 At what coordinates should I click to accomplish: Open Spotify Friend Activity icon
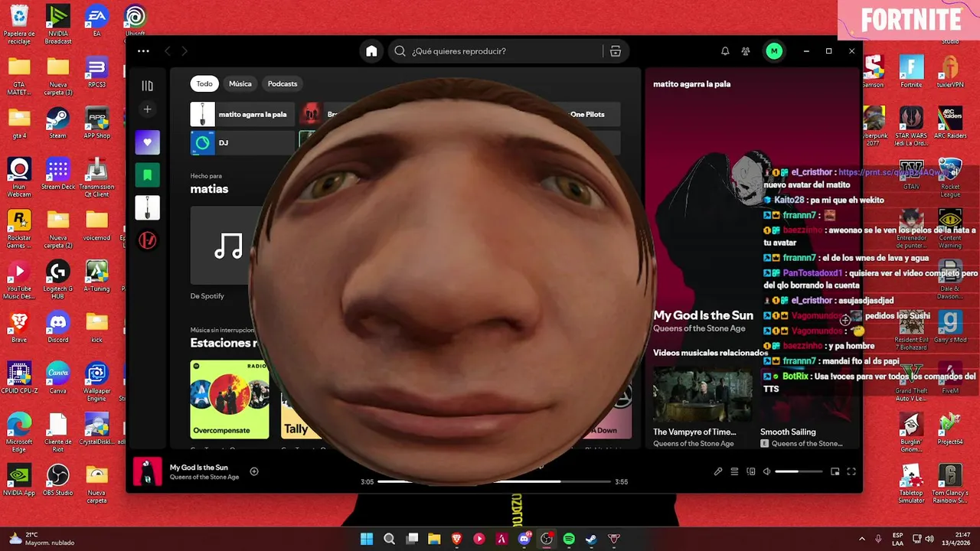[x=746, y=51]
